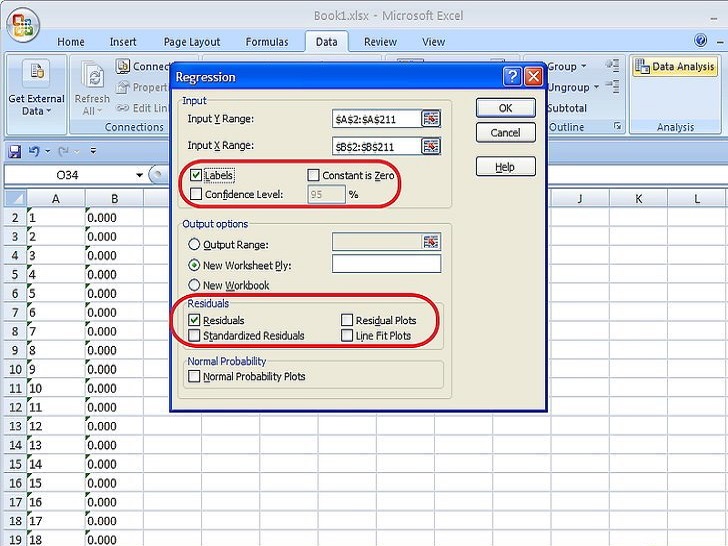The width and height of the screenshot is (728, 546).
Task: Click the Hide Detail icon next to Ungroup
Action: pyautogui.click(x=612, y=86)
